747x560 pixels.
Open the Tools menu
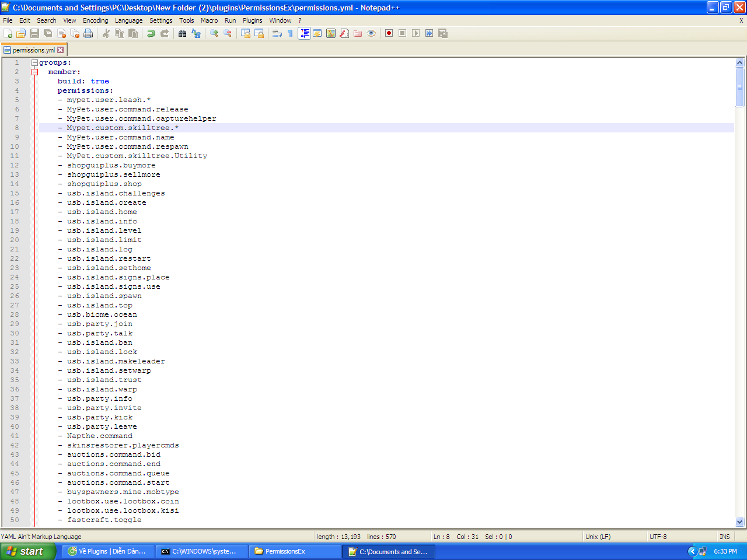187,20
